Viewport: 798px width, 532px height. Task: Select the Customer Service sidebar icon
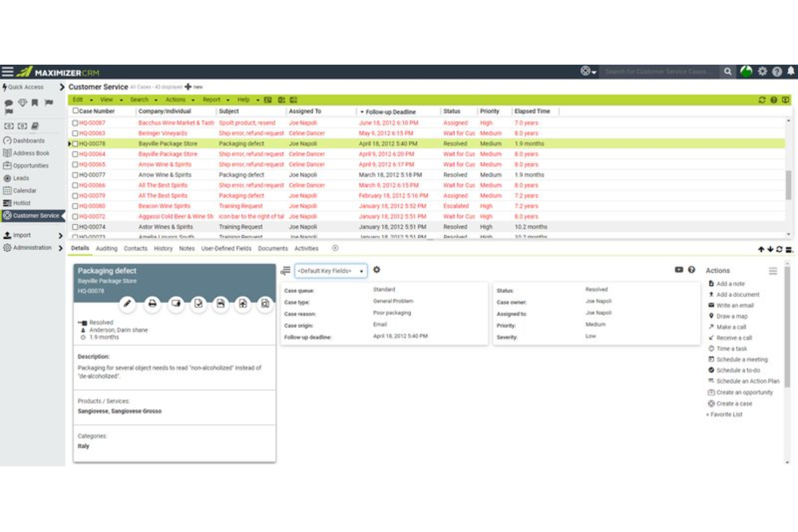click(9, 215)
